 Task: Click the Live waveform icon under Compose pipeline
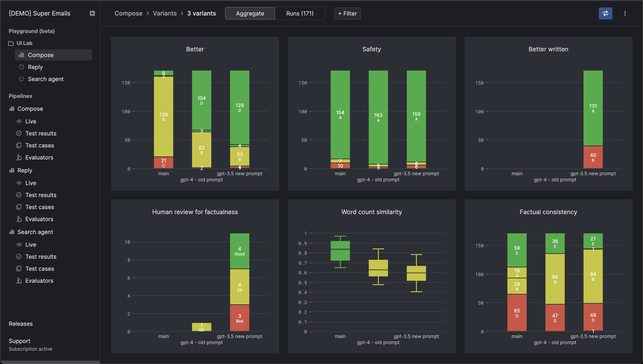pyautogui.click(x=19, y=121)
